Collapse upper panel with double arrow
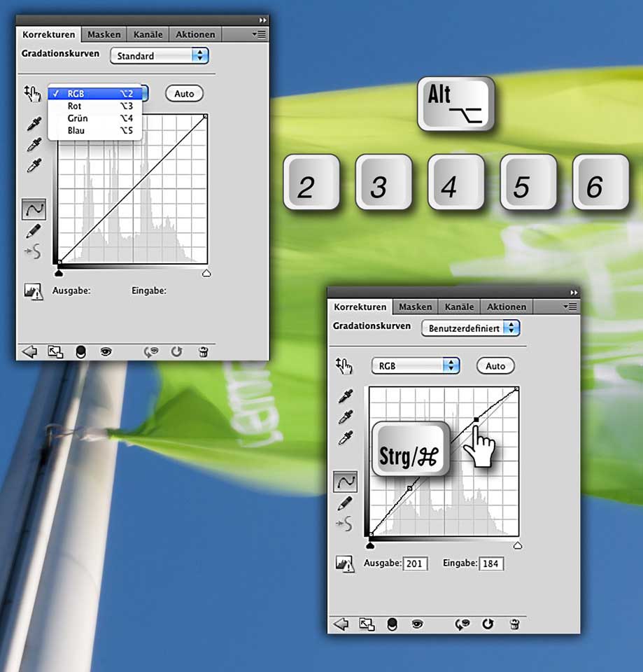Screen dimensions: 643x672 click(262, 20)
